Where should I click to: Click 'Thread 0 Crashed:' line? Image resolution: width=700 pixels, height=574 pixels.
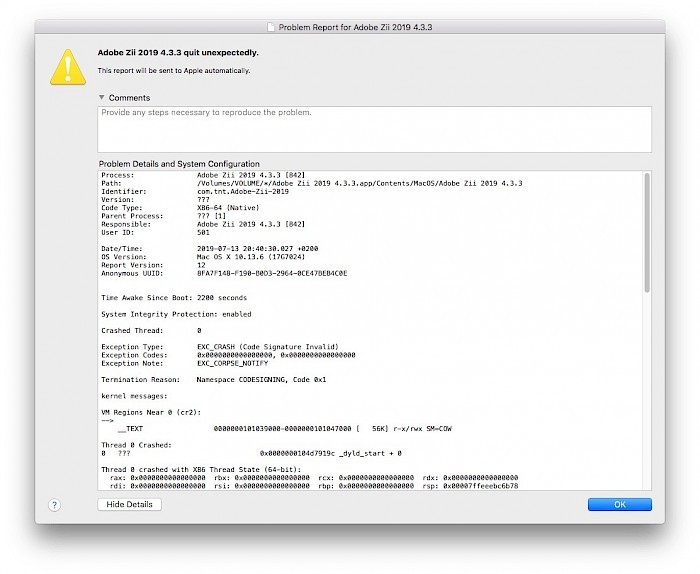click(x=136, y=445)
